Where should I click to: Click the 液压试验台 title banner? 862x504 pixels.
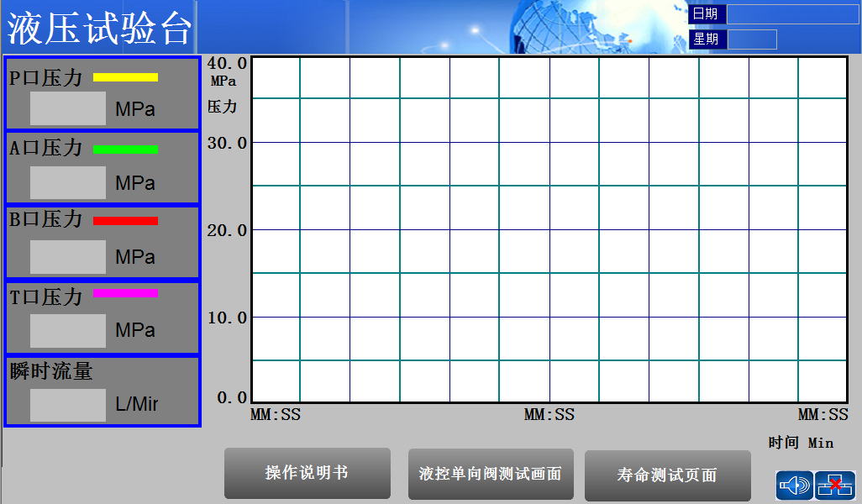pyautogui.click(x=99, y=29)
